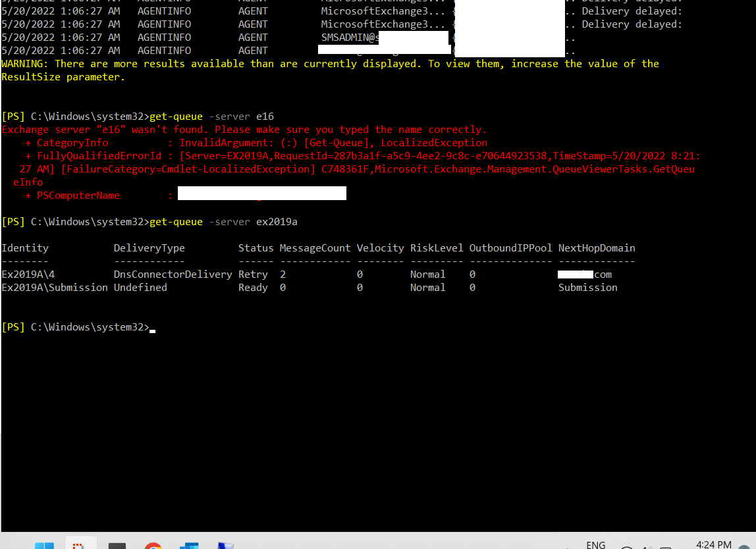
Task: Click the 'Status' column header
Action: click(256, 248)
